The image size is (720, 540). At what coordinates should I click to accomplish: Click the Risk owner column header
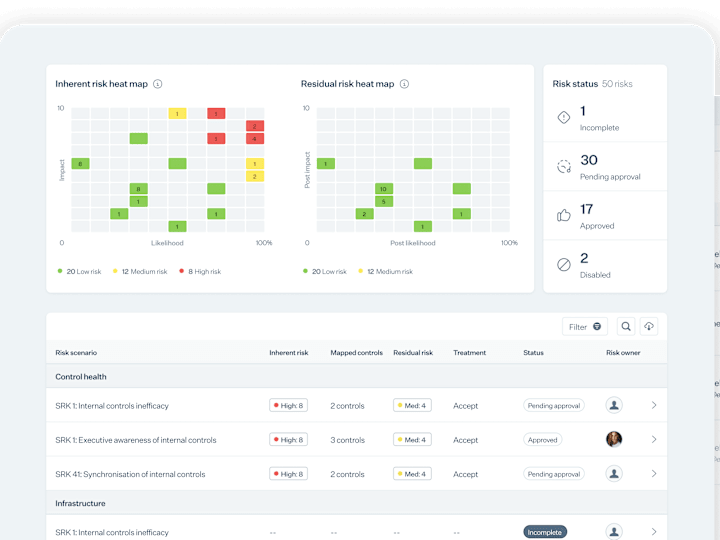pyautogui.click(x=623, y=353)
